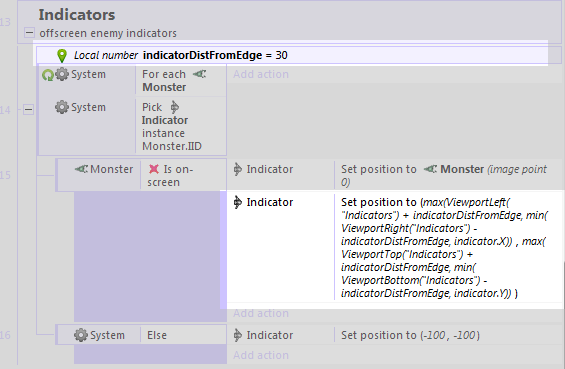Click the Indicators group title
This screenshot has height=369, width=565.
[x=77, y=15]
